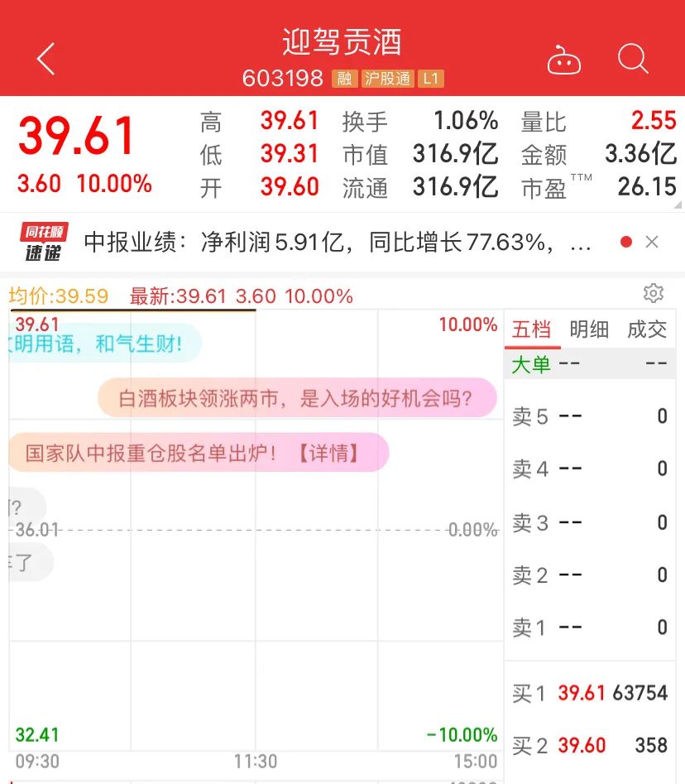Viewport: 685px width, 784px height.
Task: Tap the 融 margin trading badge
Action: 344,79
